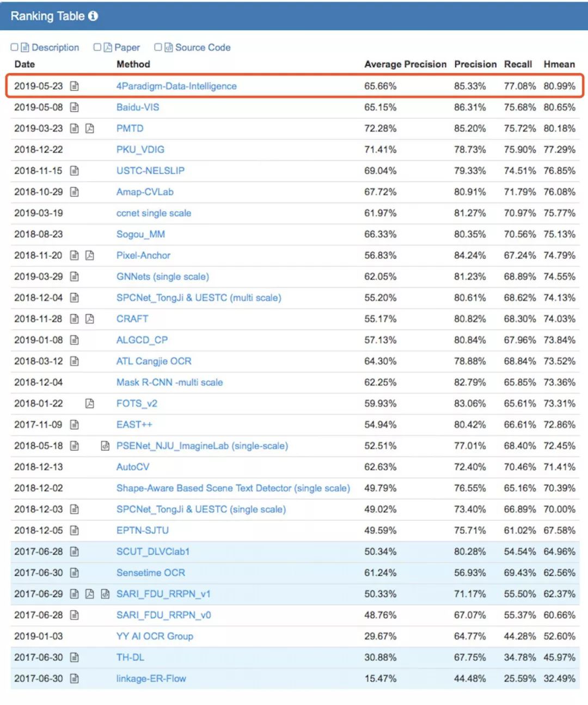
Task: Open the Sensetime OCR method link
Action: (x=151, y=573)
